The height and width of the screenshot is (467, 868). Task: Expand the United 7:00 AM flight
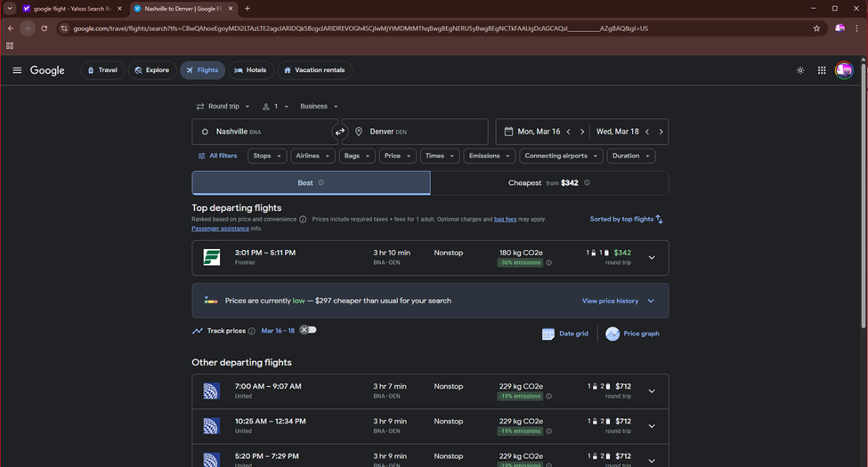(x=652, y=391)
